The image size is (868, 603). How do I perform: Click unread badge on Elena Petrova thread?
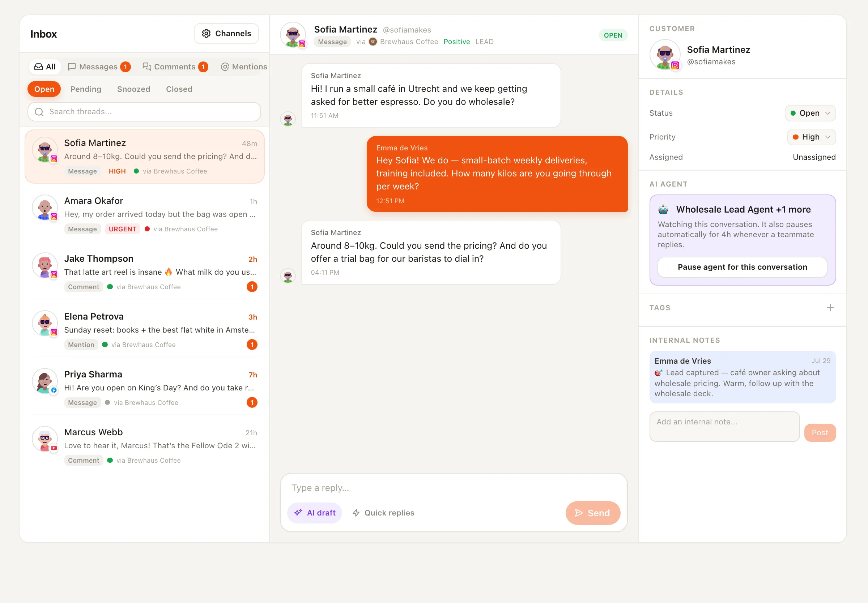tap(252, 345)
